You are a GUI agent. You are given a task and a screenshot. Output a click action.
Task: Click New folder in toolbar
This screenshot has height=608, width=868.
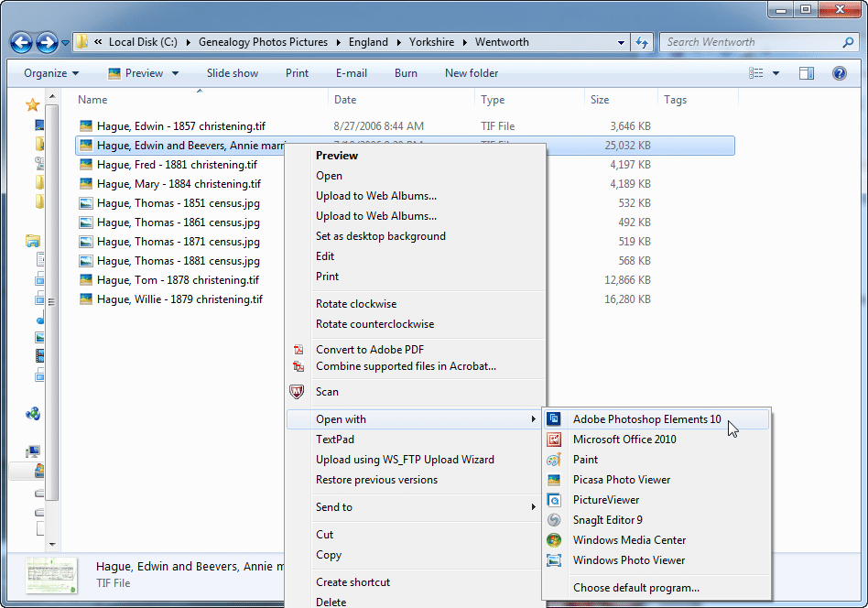click(x=472, y=73)
